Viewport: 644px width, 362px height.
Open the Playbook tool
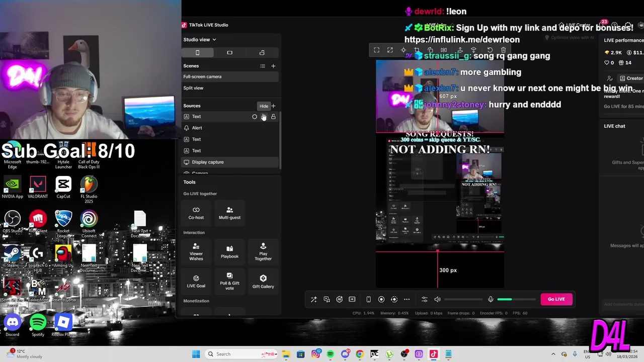(x=229, y=252)
